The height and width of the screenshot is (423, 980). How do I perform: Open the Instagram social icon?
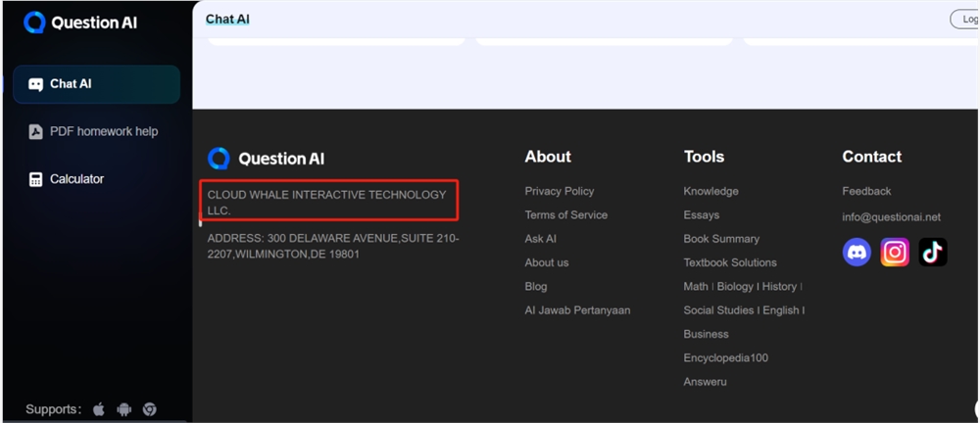(895, 253)
